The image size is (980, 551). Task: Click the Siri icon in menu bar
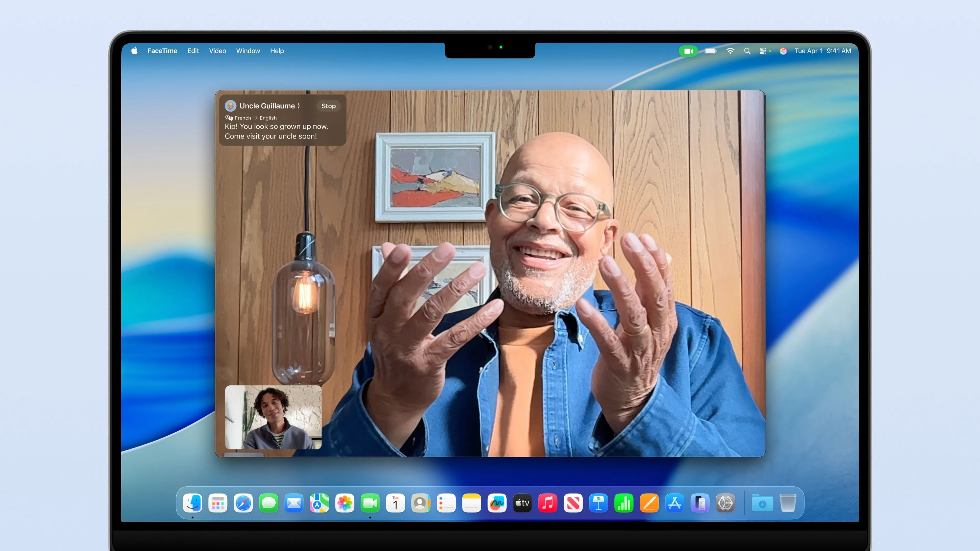tap(783, 51)
